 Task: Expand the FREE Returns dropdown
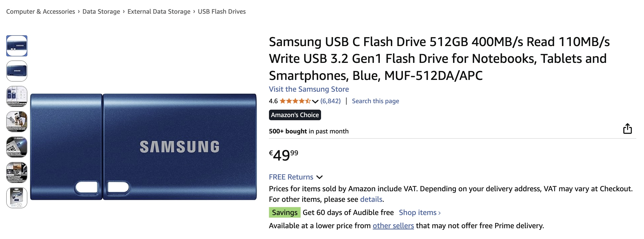[x=320, y=177]
